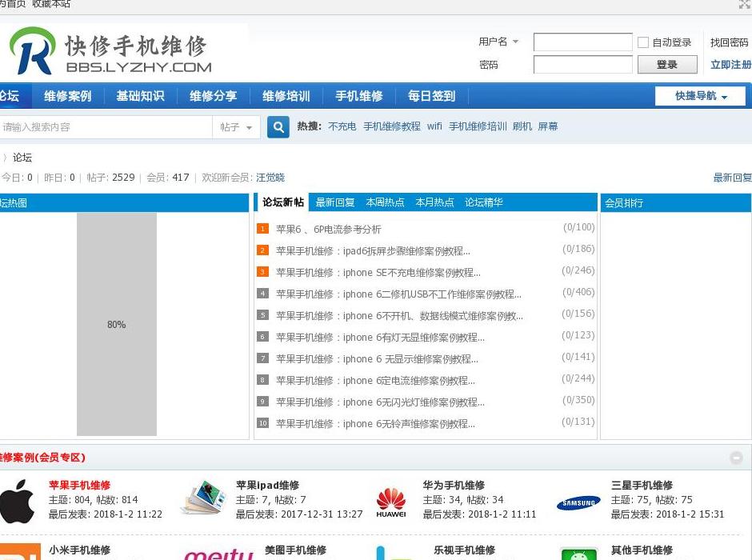Select the 论坛新帖 tab
Viewport: 752px width, 560px height.
[x=283, y=202]
